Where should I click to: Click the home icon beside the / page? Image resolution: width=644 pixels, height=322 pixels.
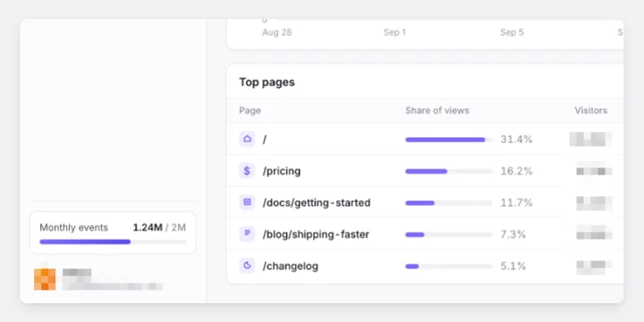click(247, 140)
